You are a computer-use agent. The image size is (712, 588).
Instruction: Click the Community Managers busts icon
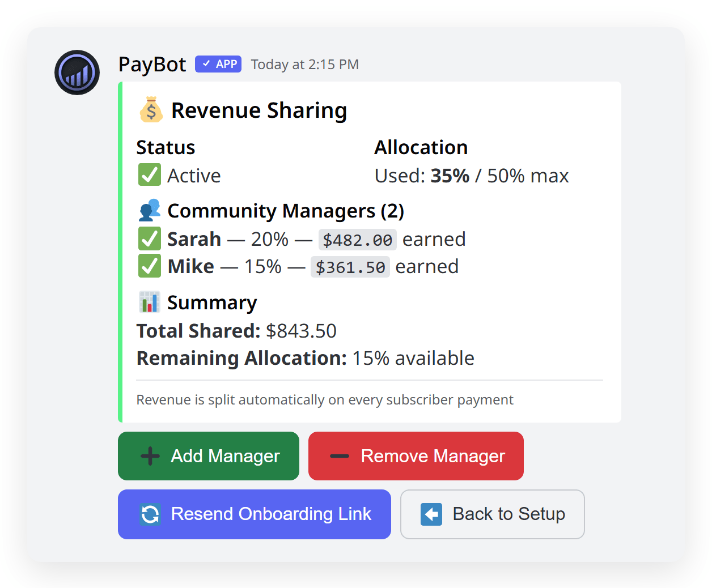pyautogui.click(x=149, y=210)
